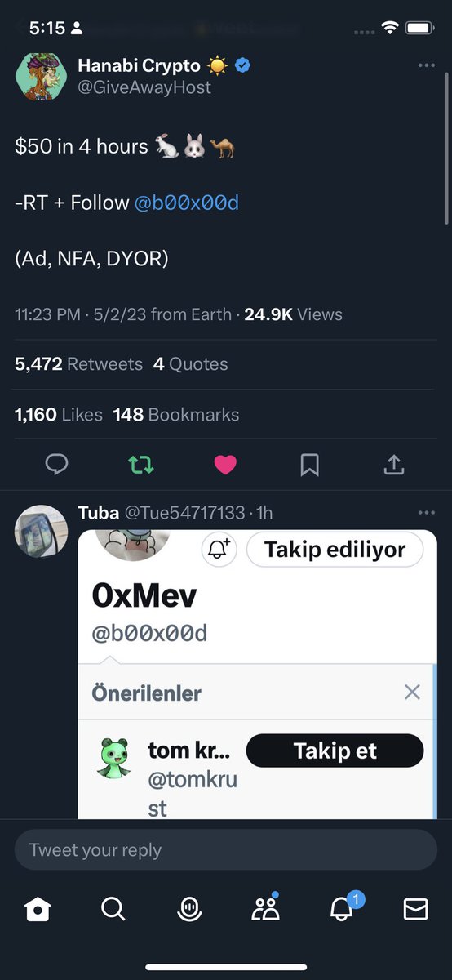Unlike the tweet with pink heart
The image size is (452, 980).
tap(225, 465)
